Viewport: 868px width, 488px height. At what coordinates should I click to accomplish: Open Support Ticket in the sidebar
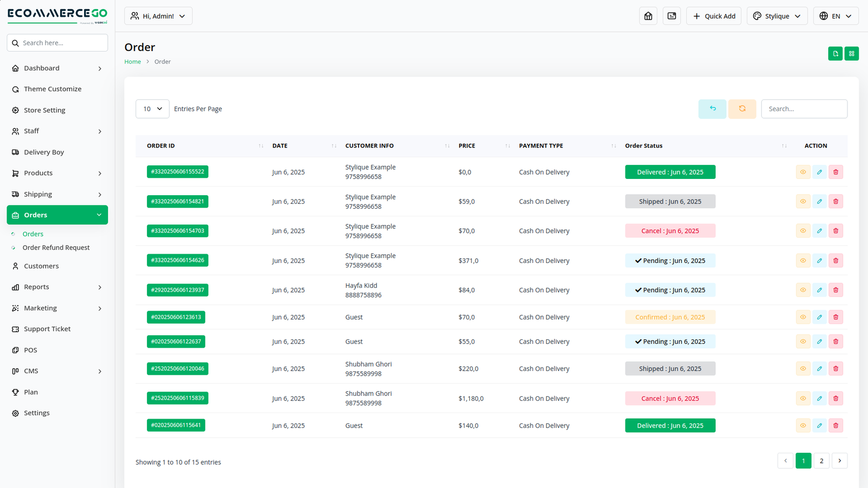47,329
